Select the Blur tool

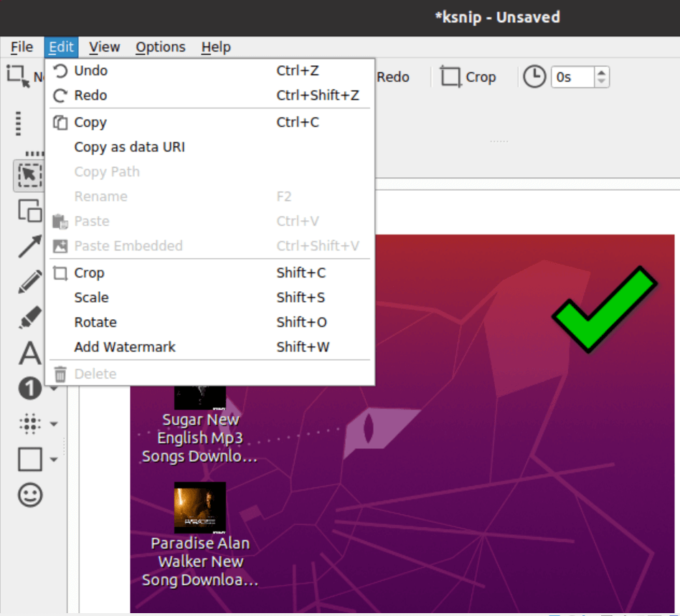(29, 424)
